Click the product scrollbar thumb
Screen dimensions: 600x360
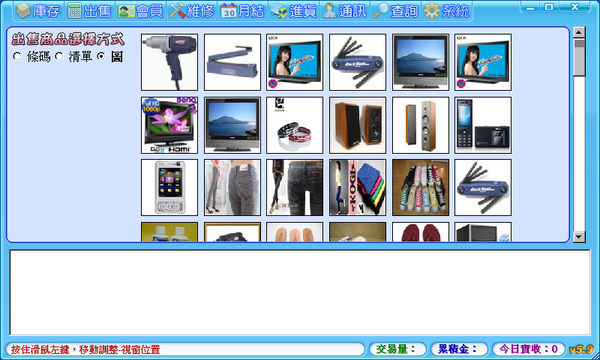tap(579, 57)
